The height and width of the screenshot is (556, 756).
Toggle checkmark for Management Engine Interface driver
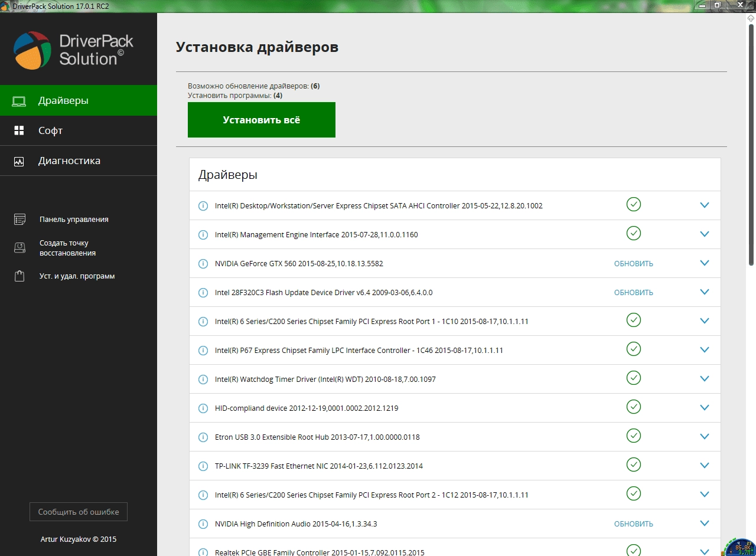pyautogui.click(x=634, y=233)
